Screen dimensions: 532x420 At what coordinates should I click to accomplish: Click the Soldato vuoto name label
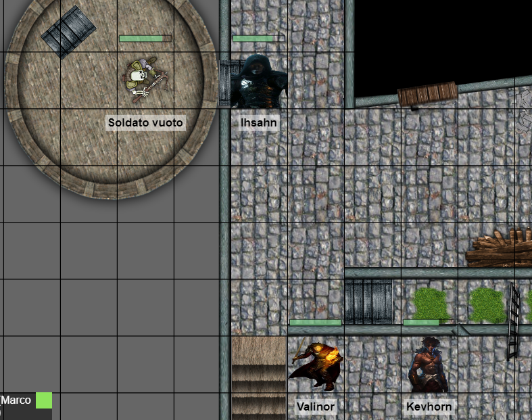coord(145,123)
